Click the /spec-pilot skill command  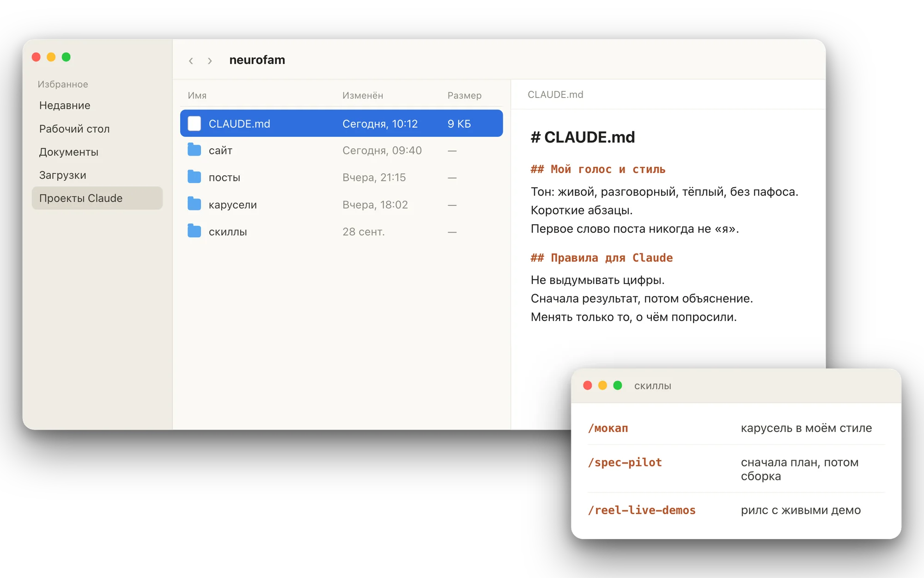point(625,462)
